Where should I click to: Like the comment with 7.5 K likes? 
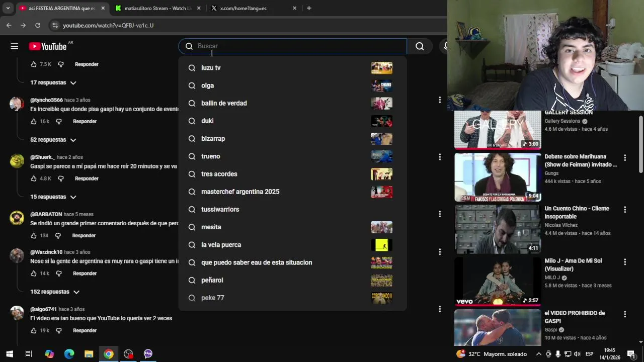coord(34,64)
